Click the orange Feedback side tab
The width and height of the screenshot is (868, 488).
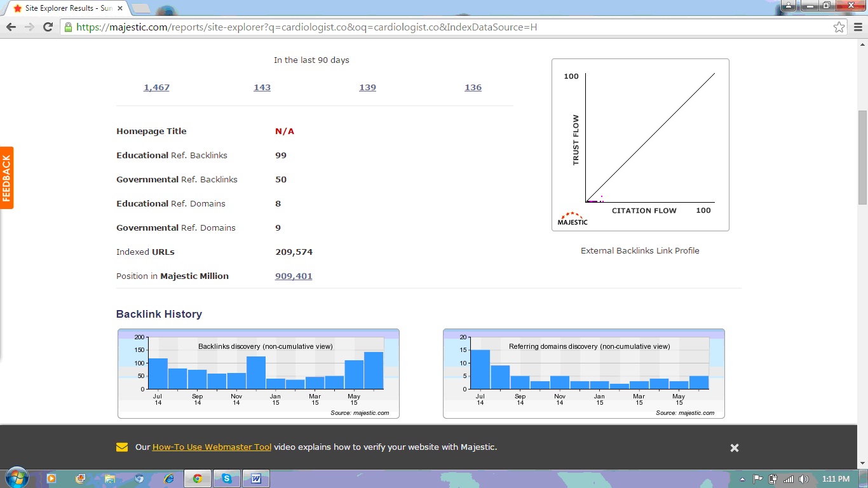tap(6, 178)
